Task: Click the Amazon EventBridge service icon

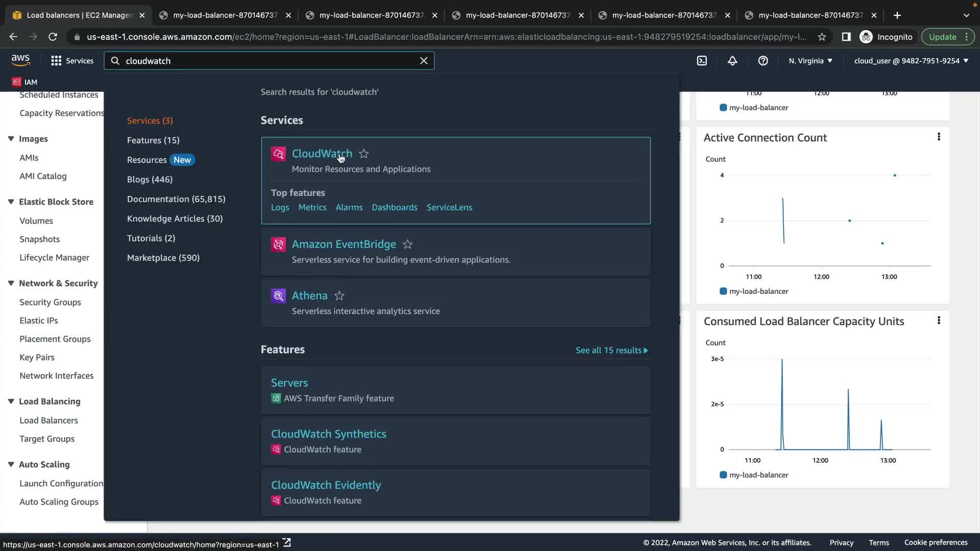Action: tap(278, 244)
